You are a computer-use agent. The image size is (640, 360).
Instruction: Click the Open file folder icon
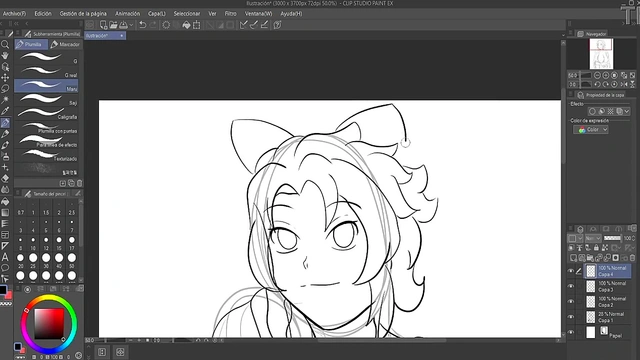pos(113,25)
